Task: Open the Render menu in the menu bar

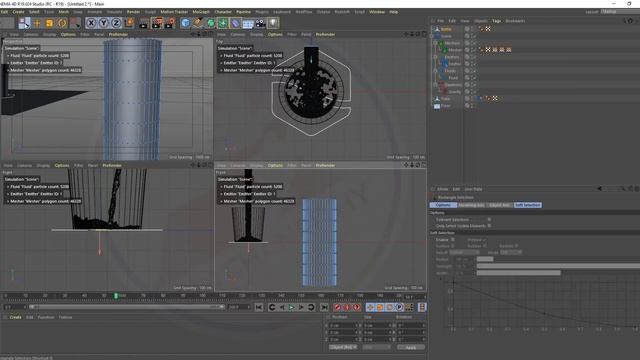Action: [x=133, y=12]
